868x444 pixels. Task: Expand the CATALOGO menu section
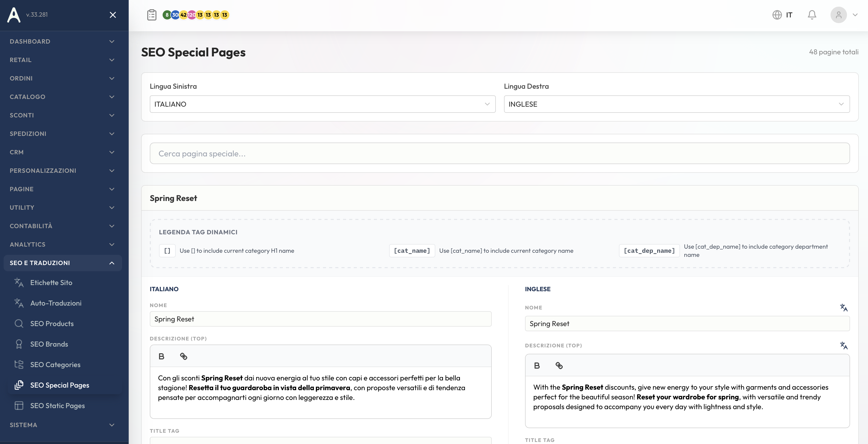(63, 97)
